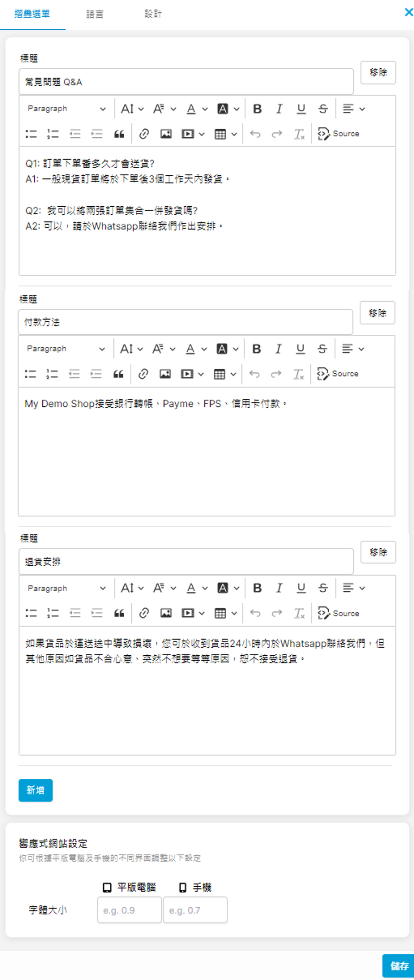Toggle strikethrough in the 常見問題 Q&A editor
This screenshot has width=414, height=980.
(x=323, y=109)
